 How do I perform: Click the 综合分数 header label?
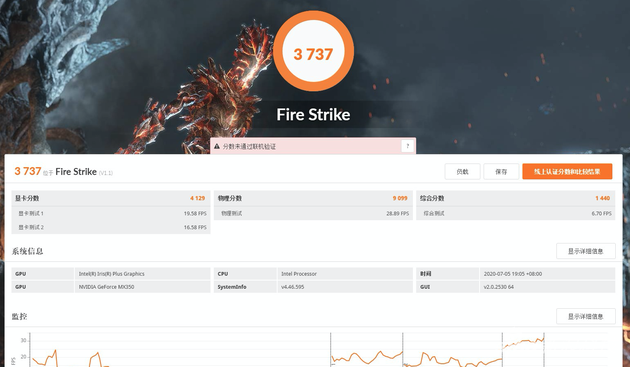pyautogui.click(x=432, y=198)
